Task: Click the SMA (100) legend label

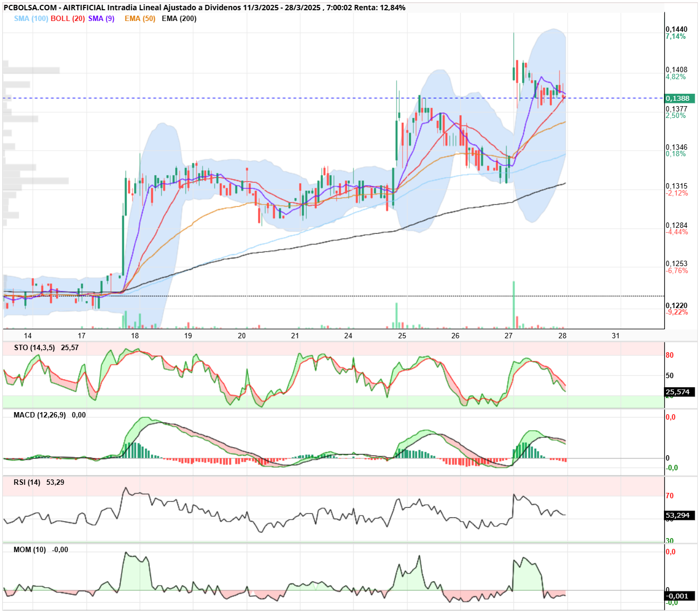Action: click(31, 18)
